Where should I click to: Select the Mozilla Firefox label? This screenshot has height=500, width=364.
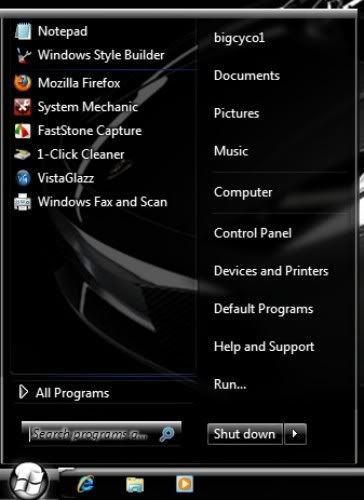coord(79,83)
